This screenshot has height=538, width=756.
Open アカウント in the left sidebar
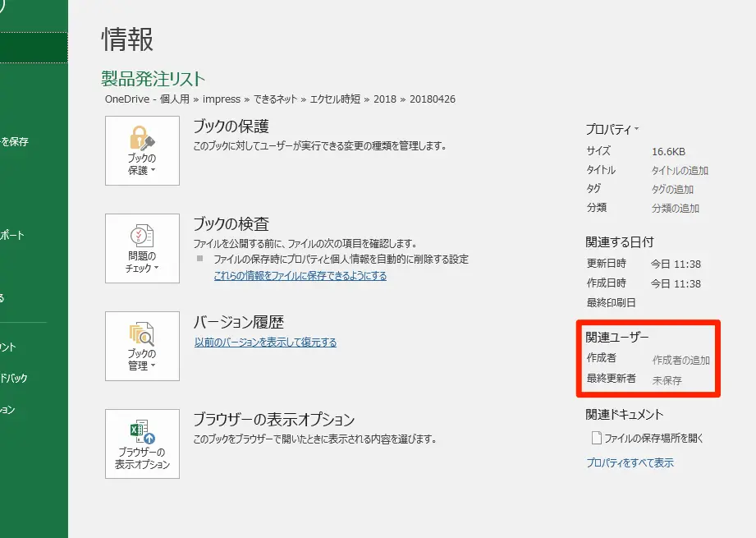coord(10,347)
